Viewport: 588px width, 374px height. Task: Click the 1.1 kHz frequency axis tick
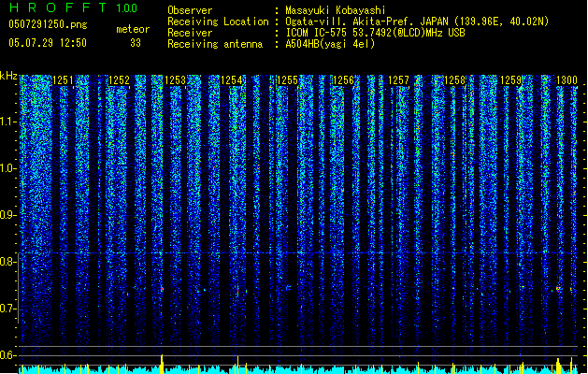pyautogui.click(x=8, y=122)
